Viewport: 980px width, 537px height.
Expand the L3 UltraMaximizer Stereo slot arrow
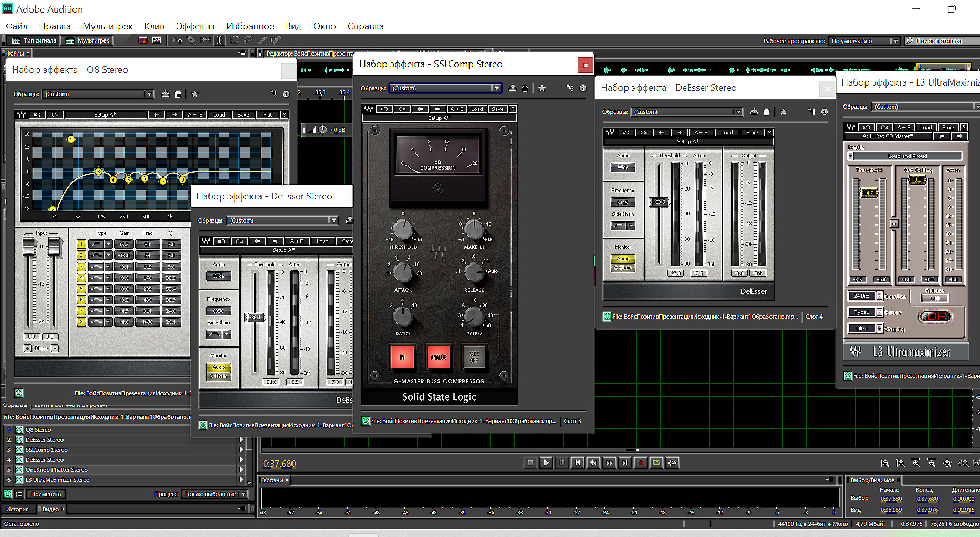click(x=241, y=480)
